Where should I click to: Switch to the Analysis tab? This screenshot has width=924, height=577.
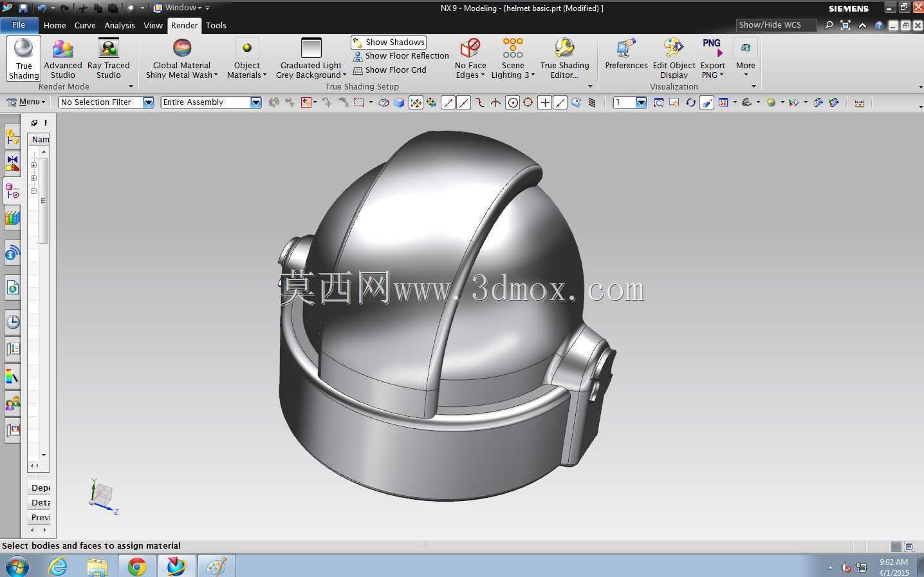120,25
